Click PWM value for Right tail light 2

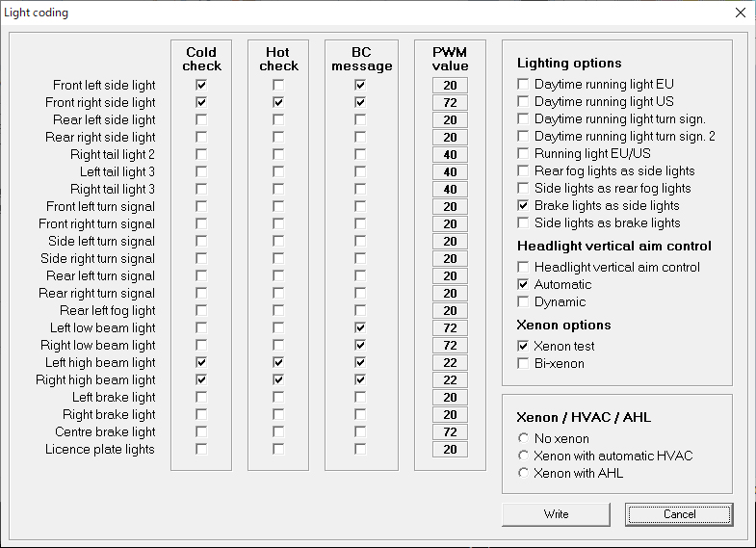[x=450, y=155]
